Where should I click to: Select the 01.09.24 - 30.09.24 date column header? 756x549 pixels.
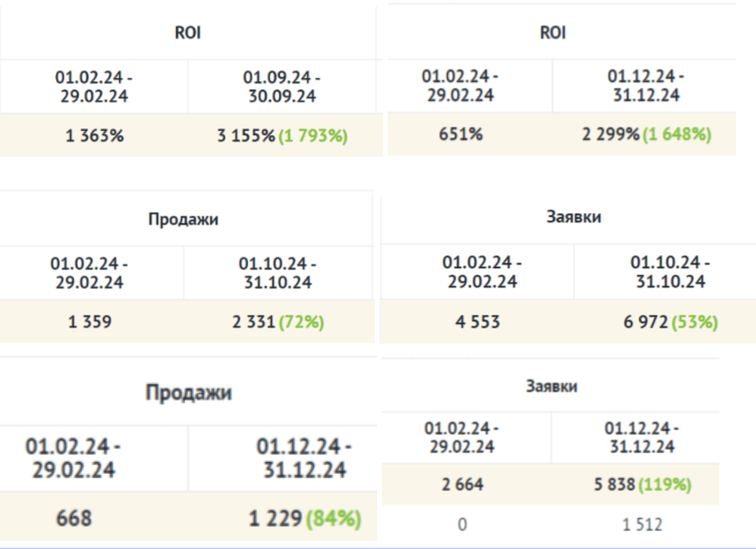(282, 87)
